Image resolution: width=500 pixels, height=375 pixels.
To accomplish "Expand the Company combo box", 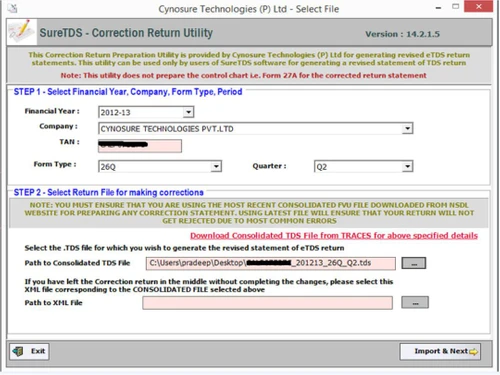I will click(407, 128).
